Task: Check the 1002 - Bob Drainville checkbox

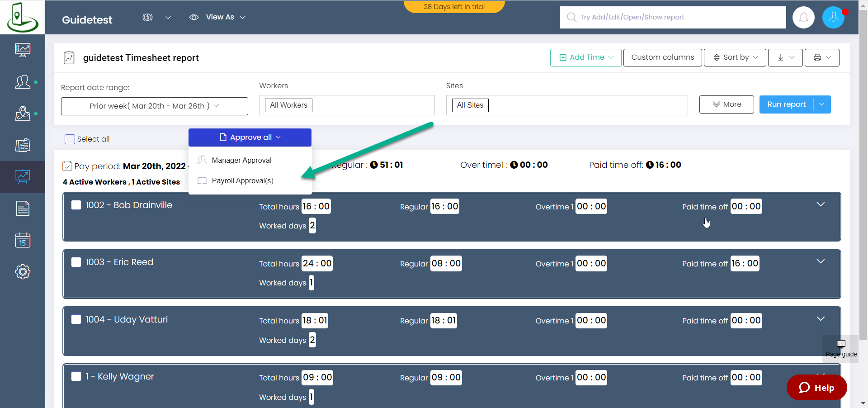Action: [x=76, y=205]
